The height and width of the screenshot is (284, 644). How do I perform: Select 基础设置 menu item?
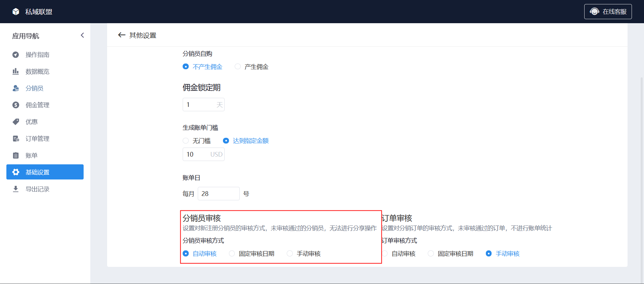click(x=45, y=172)
